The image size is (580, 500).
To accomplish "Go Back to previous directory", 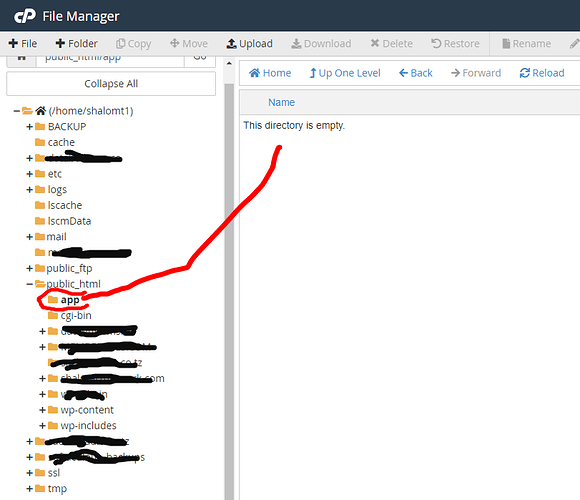I will click(416, 73).
